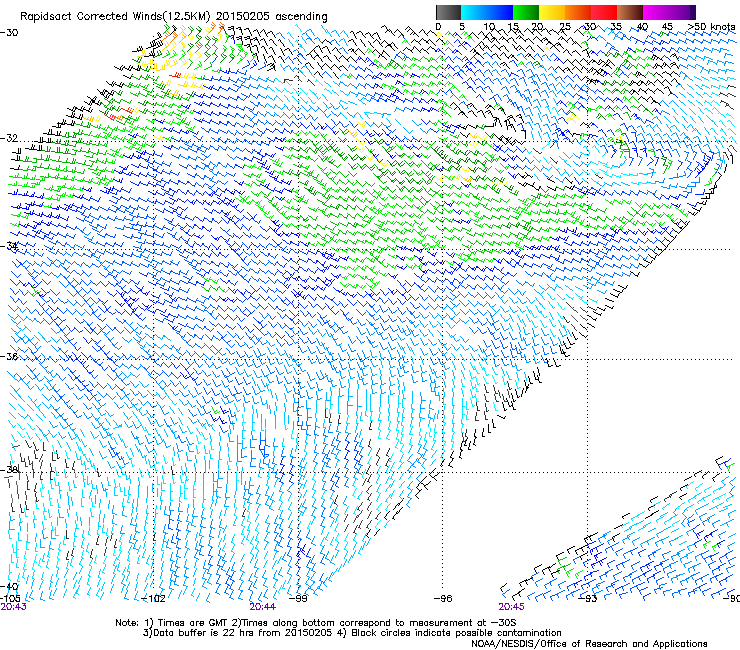Click the -34 latitude label
The image size is (740, 650).
9,246
